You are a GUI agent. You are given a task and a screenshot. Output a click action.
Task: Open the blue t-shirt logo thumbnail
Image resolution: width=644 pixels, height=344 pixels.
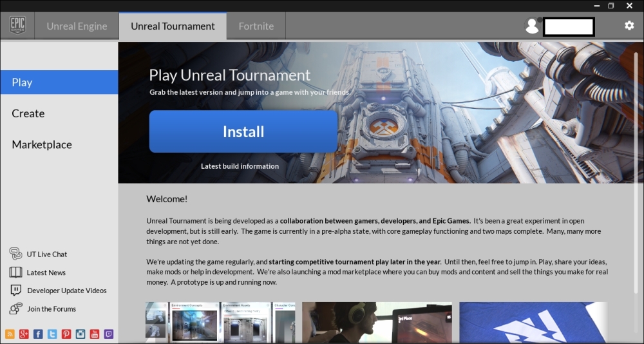pyautogui.click(x=533, y=323)
